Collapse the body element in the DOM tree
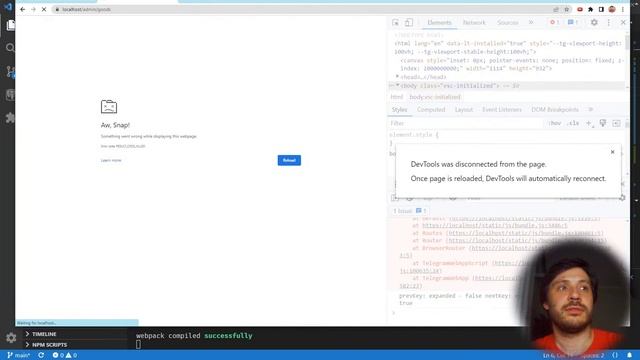Viewport: 640px width, 360px height. click(398, 86)
